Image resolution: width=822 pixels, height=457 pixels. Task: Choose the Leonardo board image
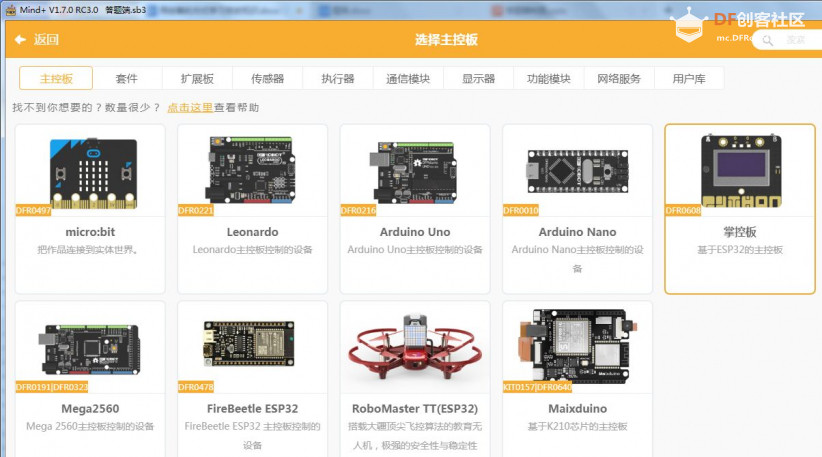pos(250,170)
